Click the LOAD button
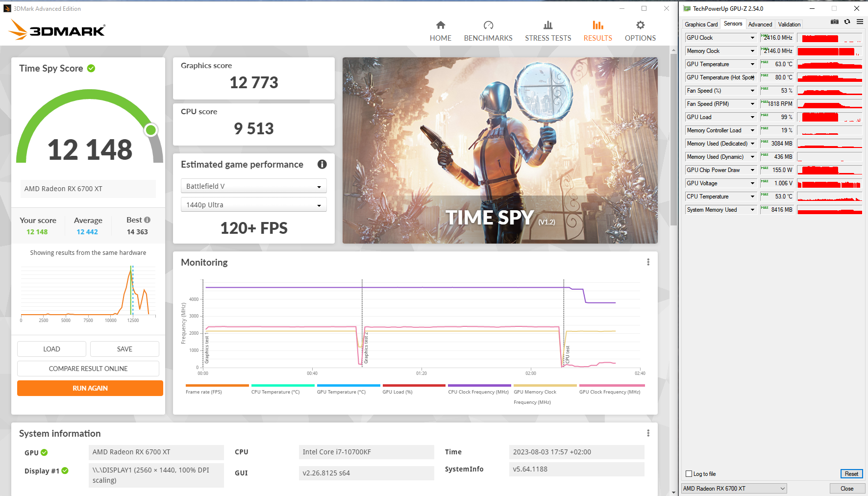 pyautogui.click(x=51, y=349)
